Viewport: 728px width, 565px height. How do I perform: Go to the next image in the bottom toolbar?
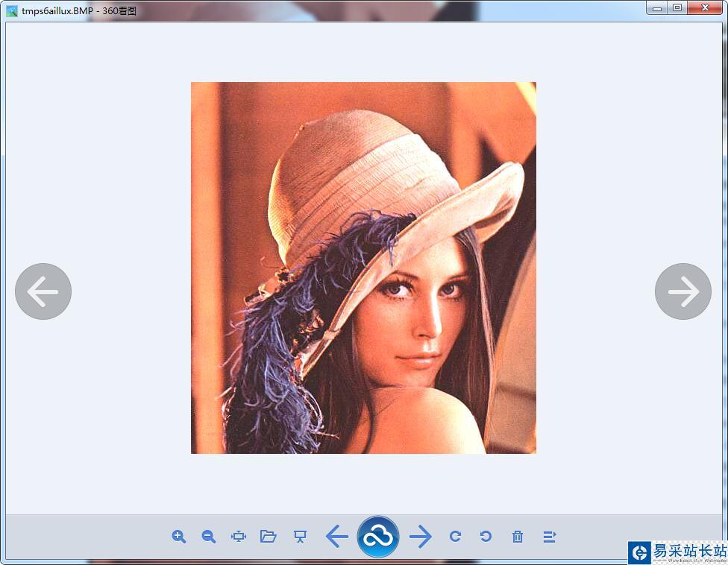(421, 537)
